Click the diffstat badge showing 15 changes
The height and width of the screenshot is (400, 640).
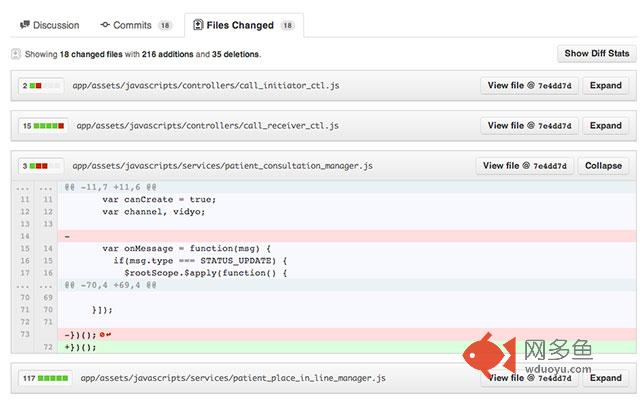pyautogui.click(x=43, y=126)
